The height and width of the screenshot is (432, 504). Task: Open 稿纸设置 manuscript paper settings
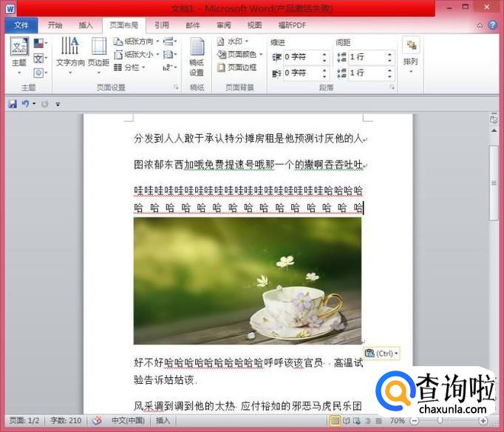click(x=197, y=57)
